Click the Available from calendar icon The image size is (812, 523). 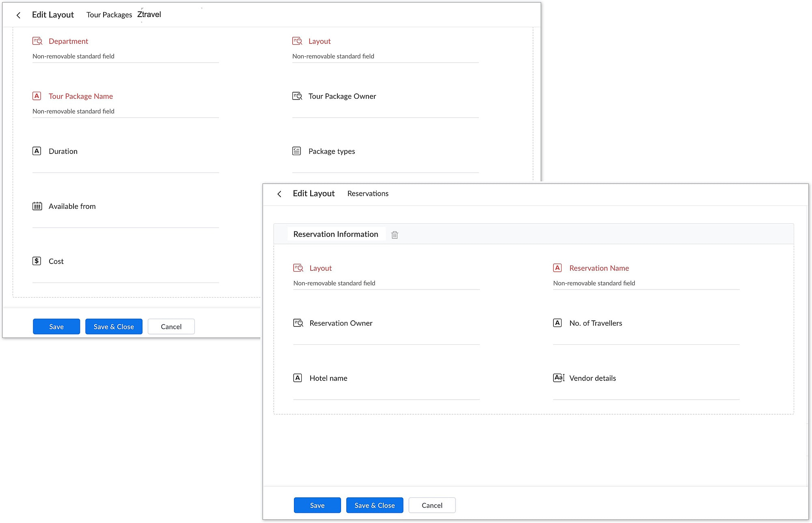point(37,206)
